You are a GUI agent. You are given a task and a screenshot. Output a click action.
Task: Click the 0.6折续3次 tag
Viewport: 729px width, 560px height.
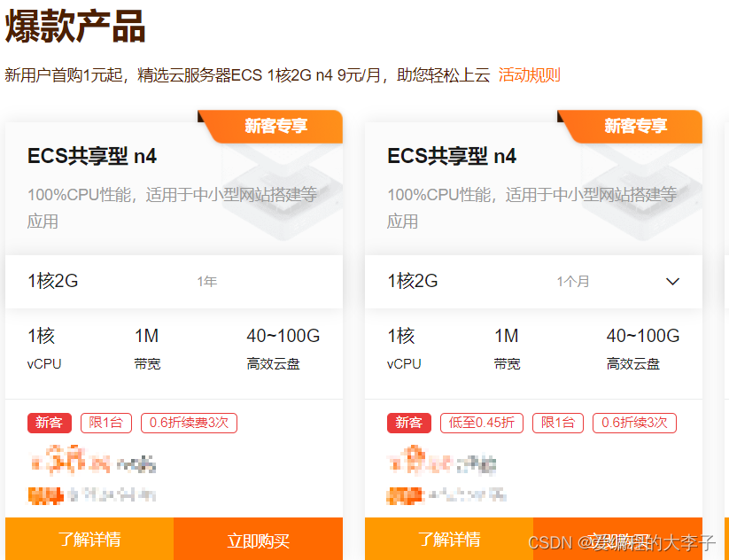634,423
